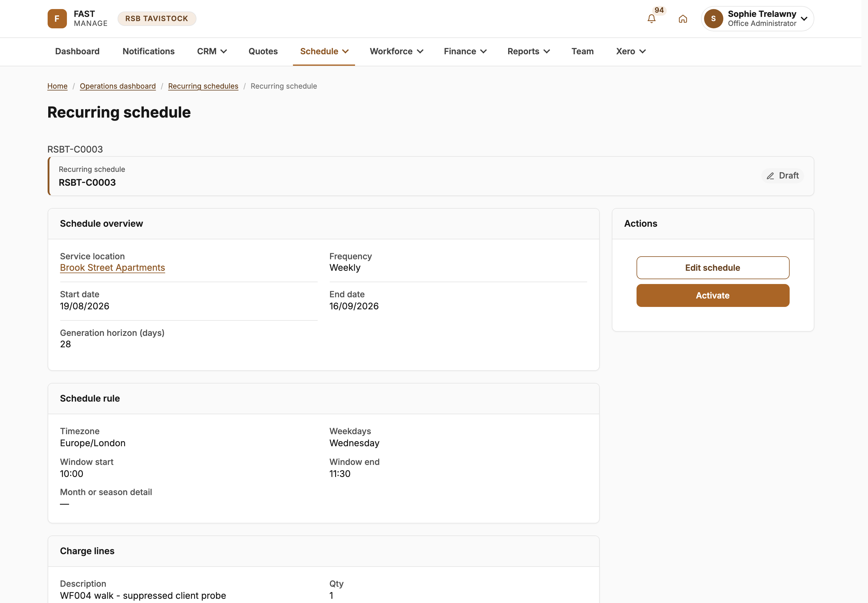This screenshot has width=868, height=603.
Task: Open the Team page
Action: point(582,51)
